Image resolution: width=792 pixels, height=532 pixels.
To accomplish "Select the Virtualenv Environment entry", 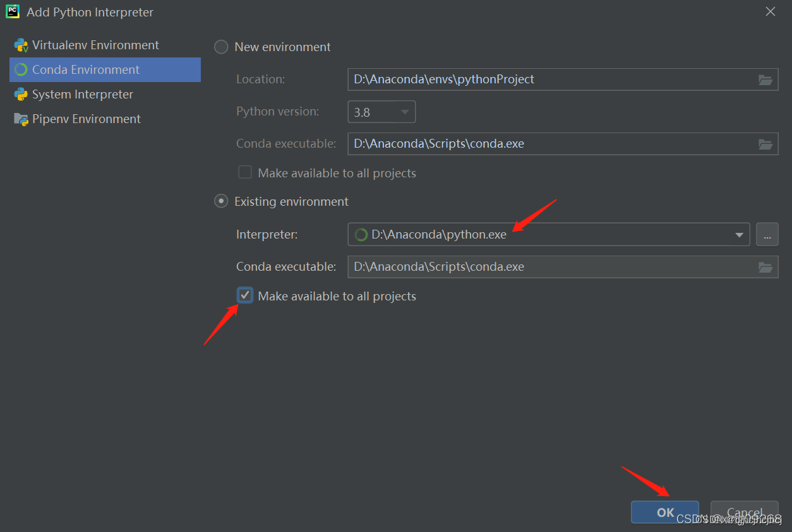I will pos(105,45).
